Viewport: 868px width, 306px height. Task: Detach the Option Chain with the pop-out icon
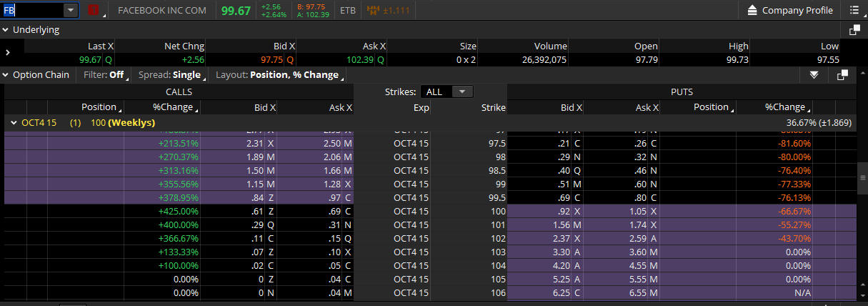[842, 74]
